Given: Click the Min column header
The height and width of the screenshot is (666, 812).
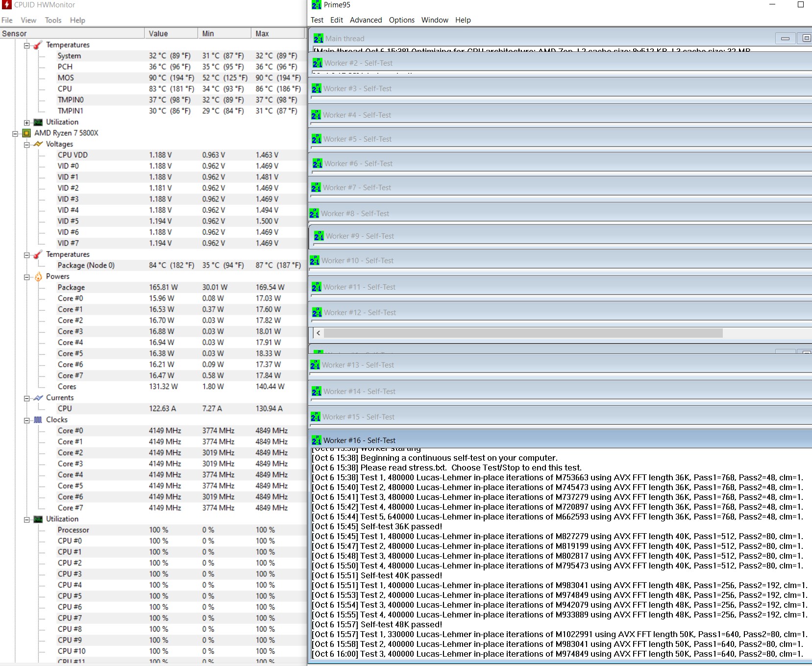Looking at the screenshot, I should [x=224, y=33].
